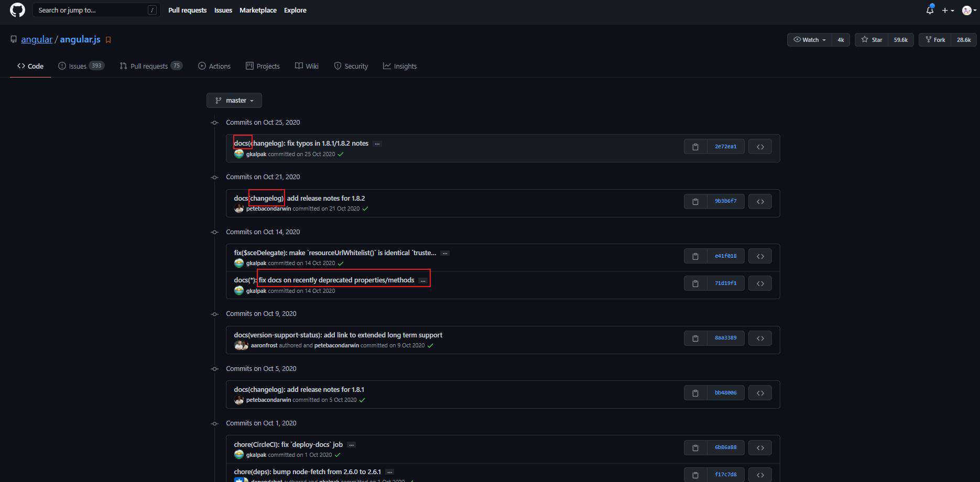Open the 4k watchers count
980x482 pixels.
(841, 40)
